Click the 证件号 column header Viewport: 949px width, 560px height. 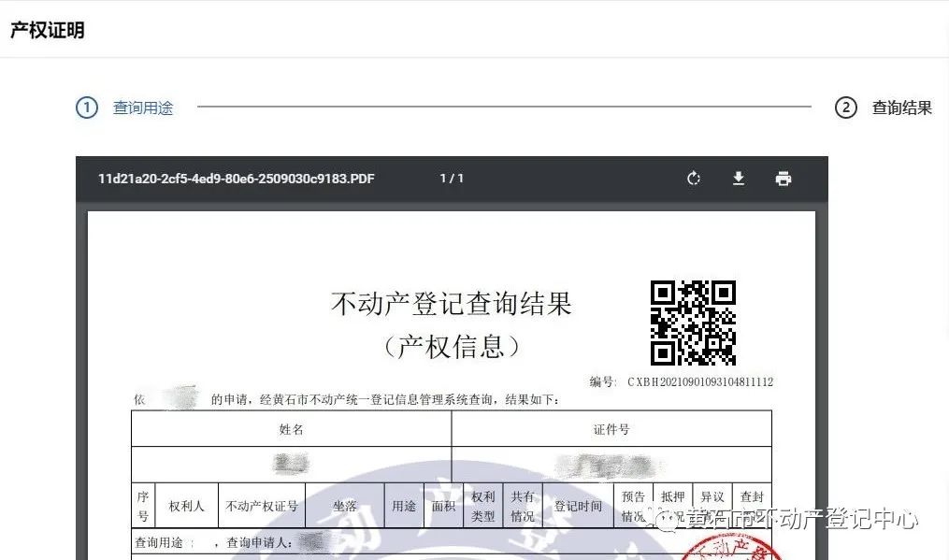[x=611, y=429]
